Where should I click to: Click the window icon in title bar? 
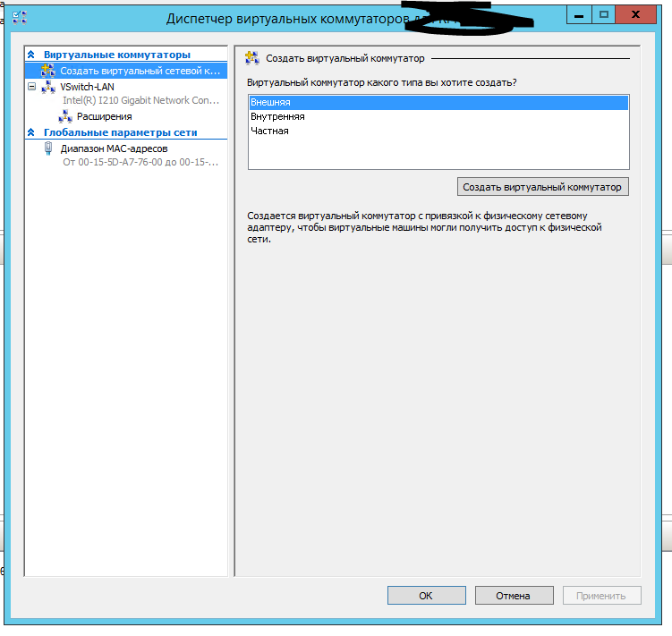(18, 16)
